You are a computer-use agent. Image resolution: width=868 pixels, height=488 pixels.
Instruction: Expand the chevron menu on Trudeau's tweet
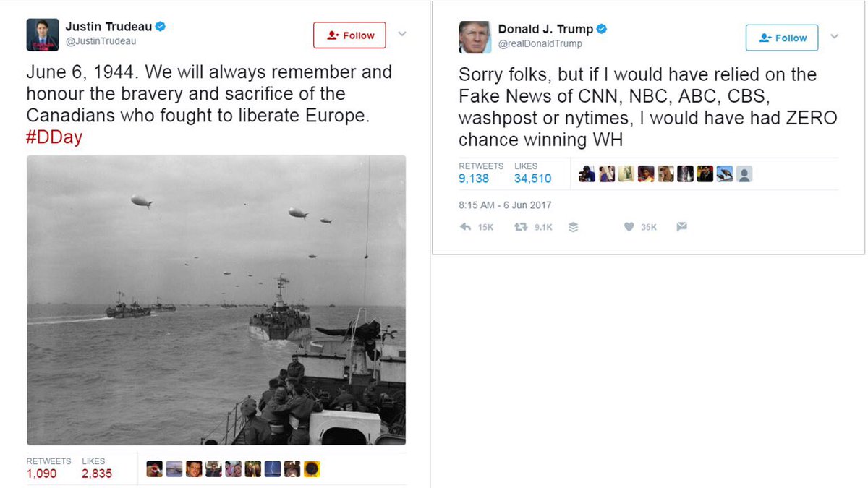pos(402,34)
